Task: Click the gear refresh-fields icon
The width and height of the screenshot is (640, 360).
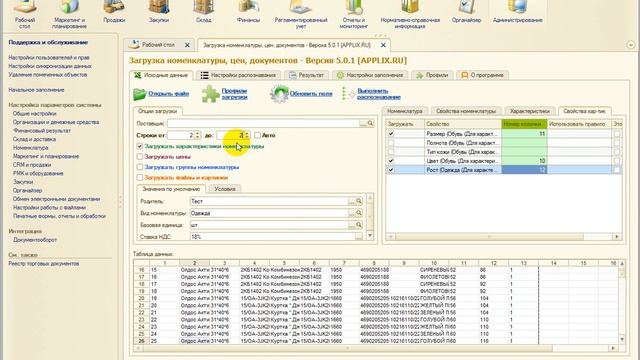Action: (279, 94)
